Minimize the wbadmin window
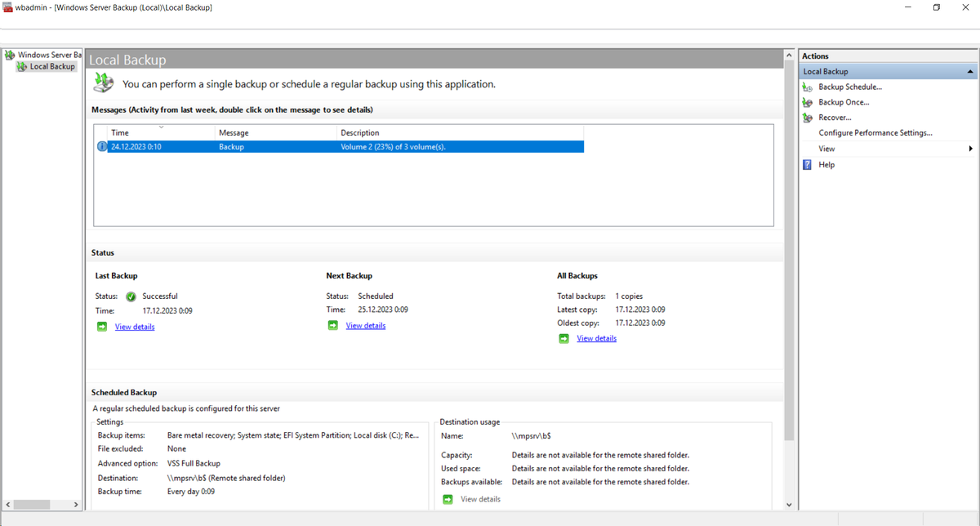Image resolution: width=980 pixels, height=526 pixels. (x=908, y=7)
